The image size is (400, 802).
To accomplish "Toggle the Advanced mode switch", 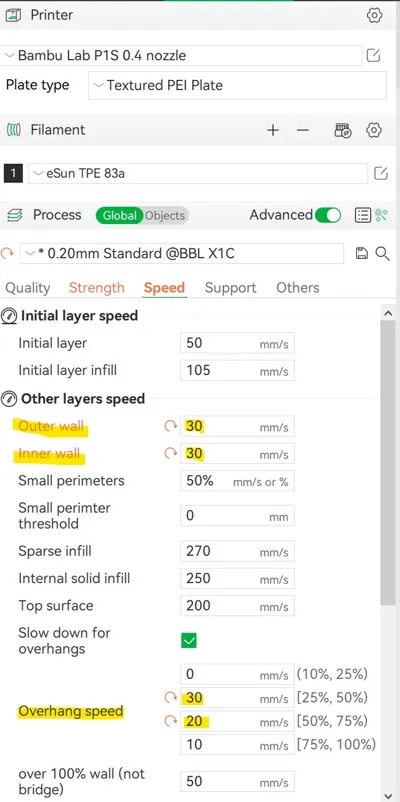I will (x=328, y=215).
